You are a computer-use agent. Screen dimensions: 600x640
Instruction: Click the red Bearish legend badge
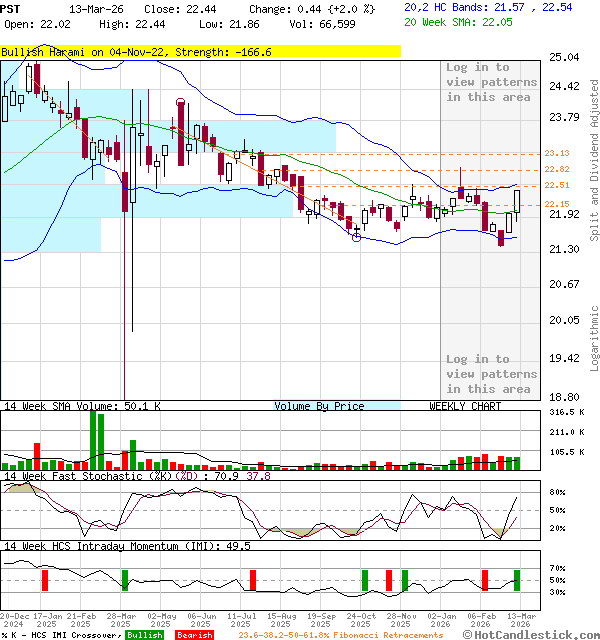194,635
